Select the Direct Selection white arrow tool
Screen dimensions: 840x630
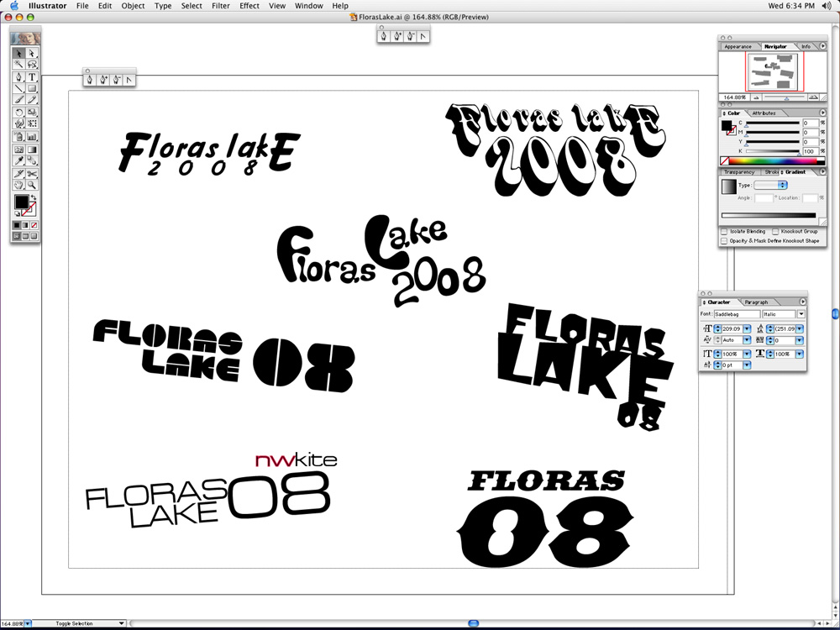point(32,53)
